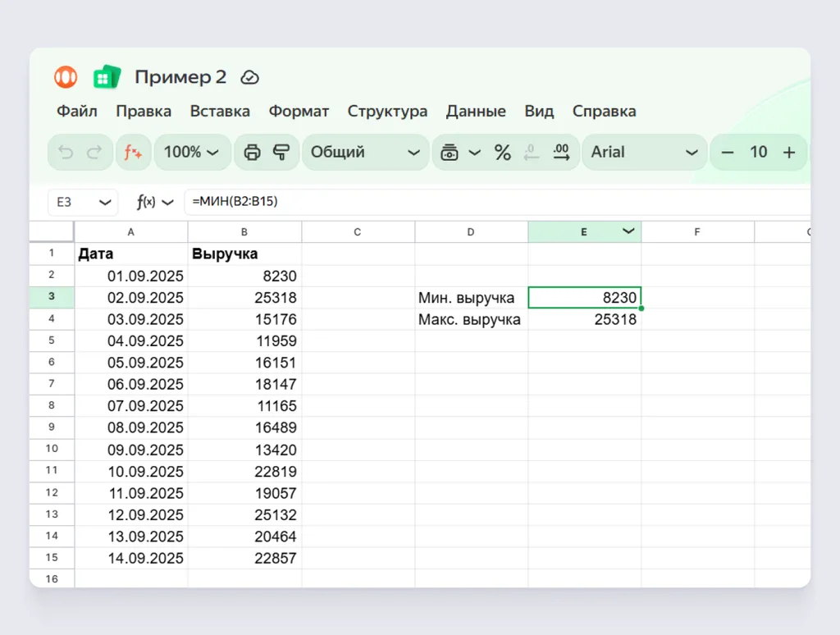Image resolution: width=840 pixels, height=635 pixels.
Task: Click cell with value 22819
Action: point(244,472)
